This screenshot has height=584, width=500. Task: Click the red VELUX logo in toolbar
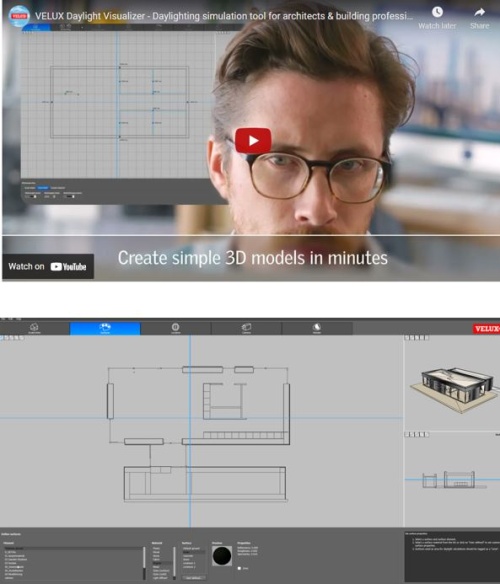486,328
